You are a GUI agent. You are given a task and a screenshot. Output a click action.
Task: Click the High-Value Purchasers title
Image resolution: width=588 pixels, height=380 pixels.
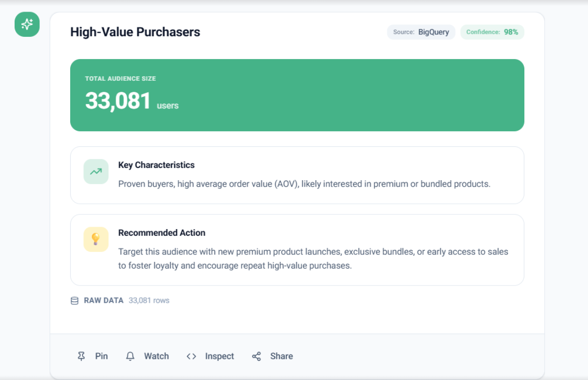coord(135,32)
